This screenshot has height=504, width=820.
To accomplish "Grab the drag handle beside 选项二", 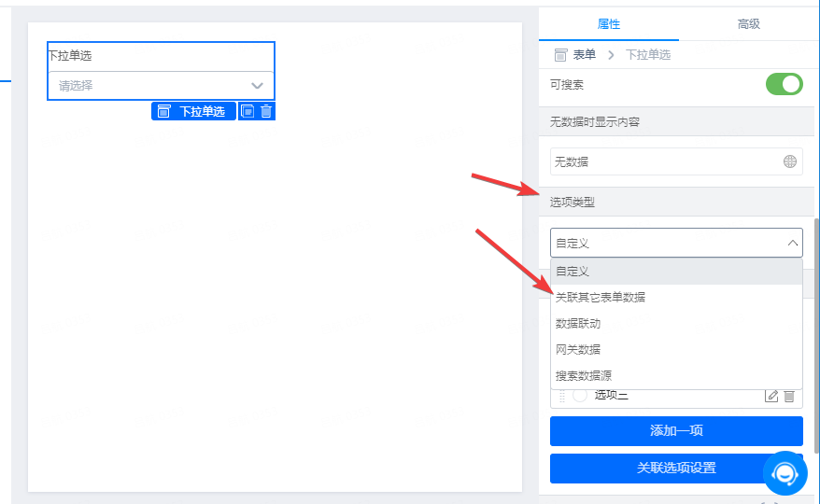I will pyautogui.click(x=562, y=397).
